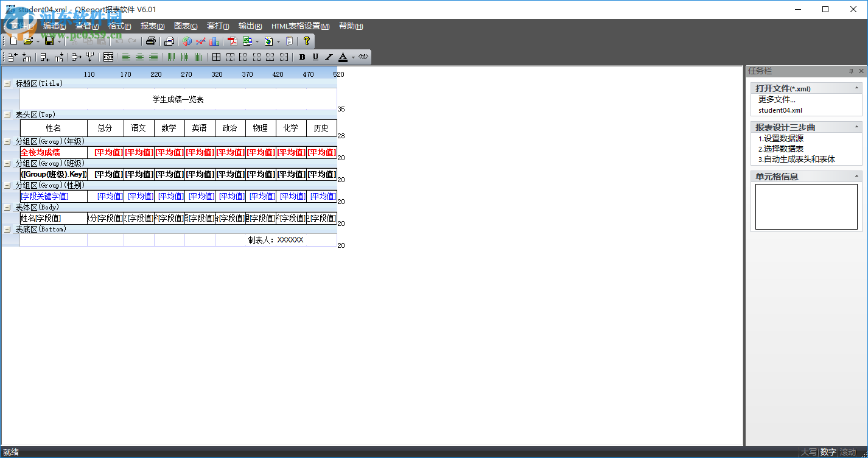The image size is (868, 458).
Task: Click step 3.自动生成表头和表体
Action: point(797,159)
